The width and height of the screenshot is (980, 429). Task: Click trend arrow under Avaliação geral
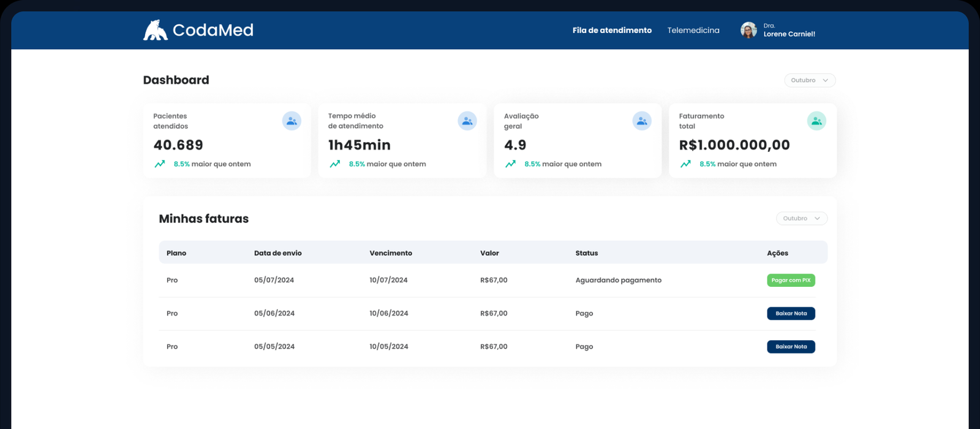510,164
